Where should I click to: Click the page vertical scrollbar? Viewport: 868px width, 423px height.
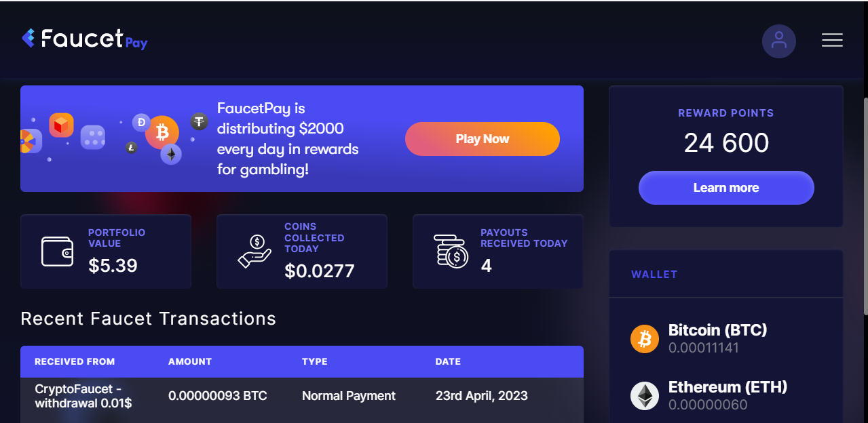(x=865, y=206)
